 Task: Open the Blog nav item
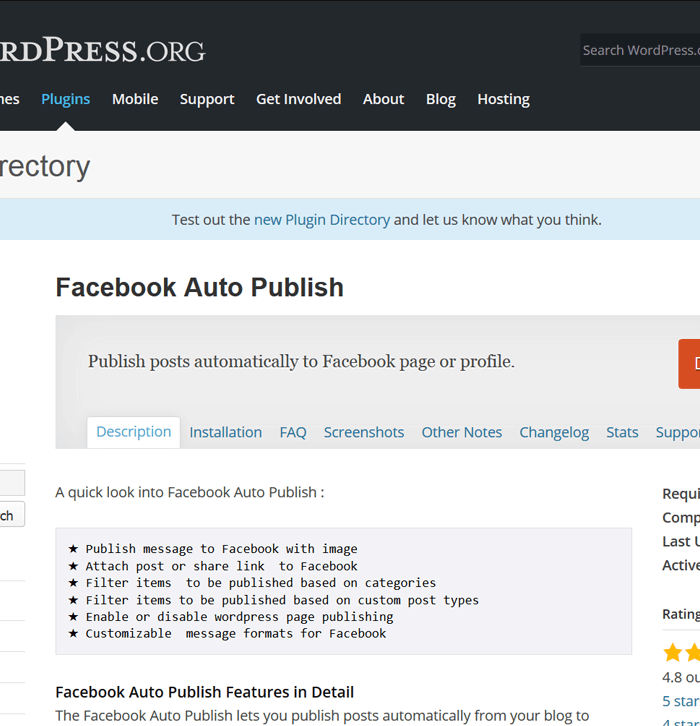441,99
